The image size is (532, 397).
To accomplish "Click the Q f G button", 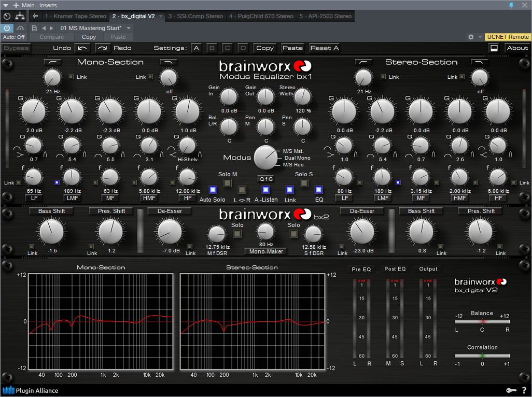I will coord(266,179).
